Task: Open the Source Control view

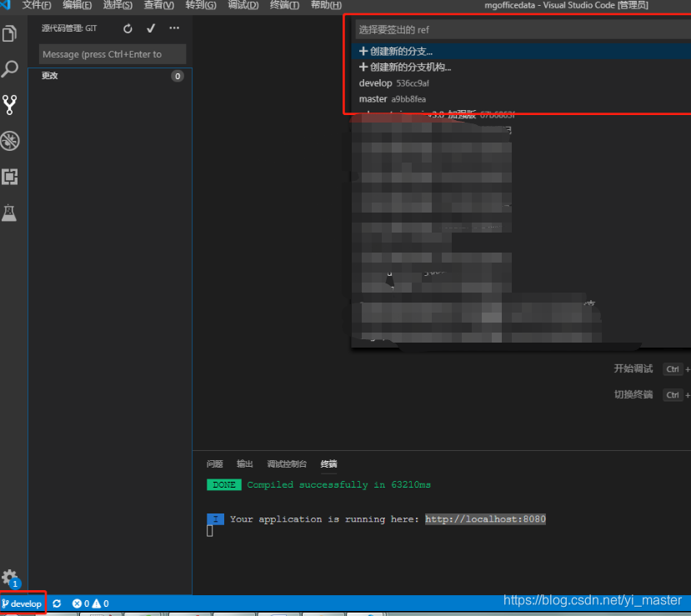Action: tap(10, 105)
